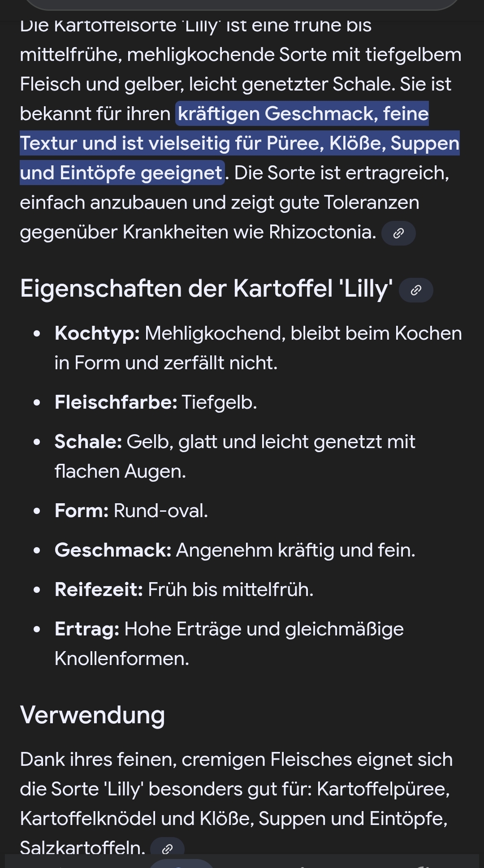Click the 'Kochtyp:' bold label
The height and width of the screenshot is (868, 484).
pos(97,333)
